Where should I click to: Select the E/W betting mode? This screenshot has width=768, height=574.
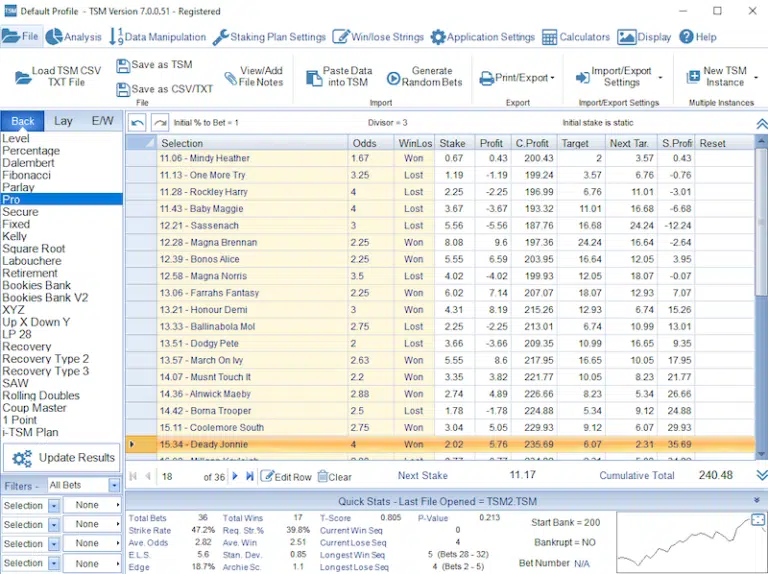pyautogui.click(x=102, y=121)
